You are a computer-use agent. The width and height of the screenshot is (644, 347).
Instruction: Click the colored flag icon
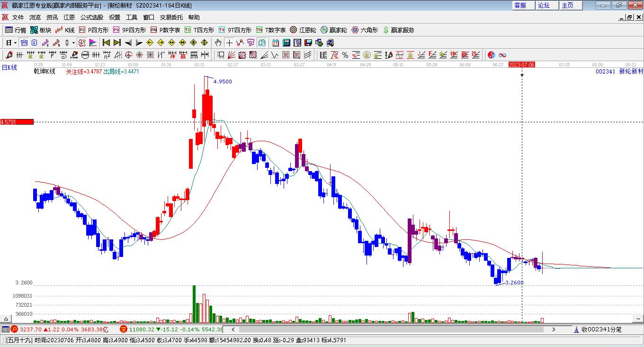93,43
